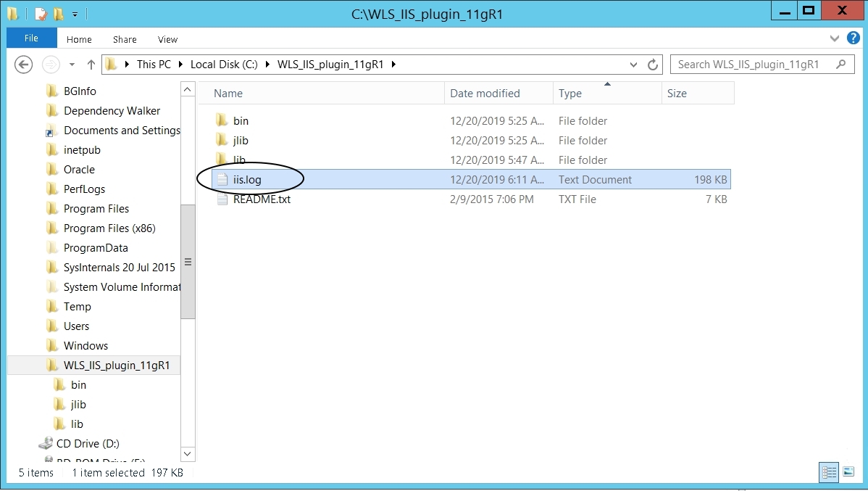Select Dependency Walker in navigation tree

[x=112, y=111]
